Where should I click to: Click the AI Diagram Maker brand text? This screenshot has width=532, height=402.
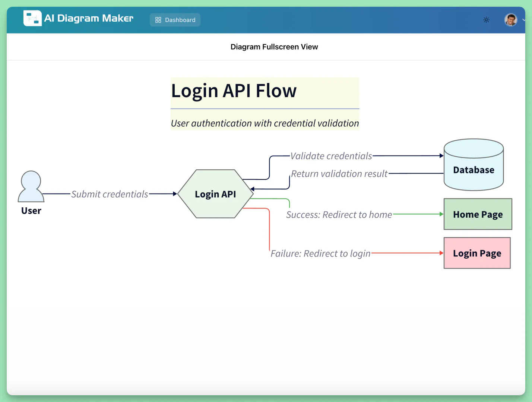[x=89, y=18]
